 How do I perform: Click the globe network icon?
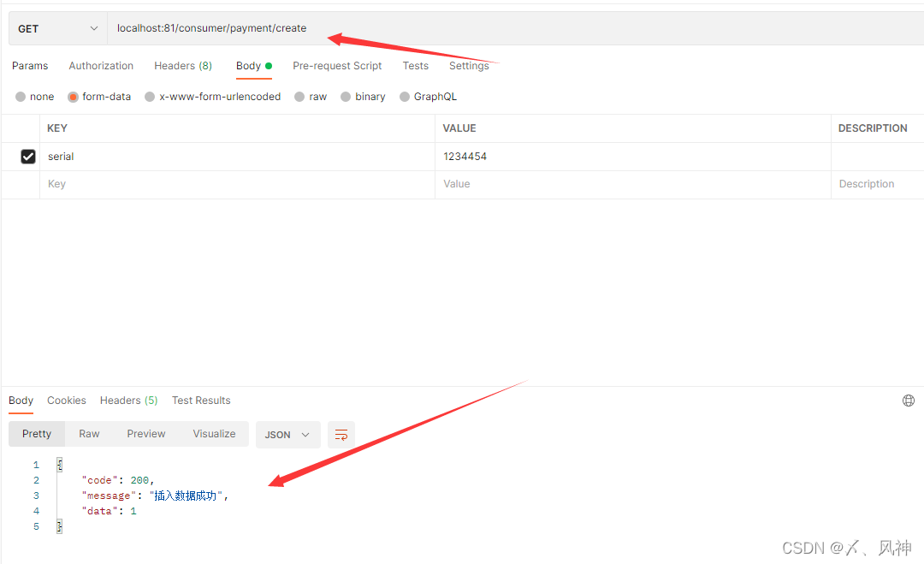[908, 401]
